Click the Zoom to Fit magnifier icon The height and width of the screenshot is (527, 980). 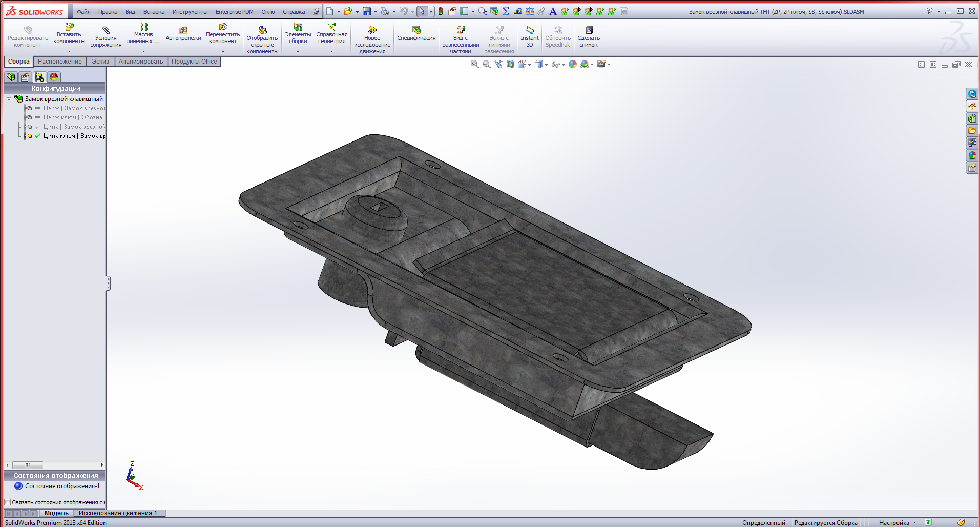coord(475,64)
